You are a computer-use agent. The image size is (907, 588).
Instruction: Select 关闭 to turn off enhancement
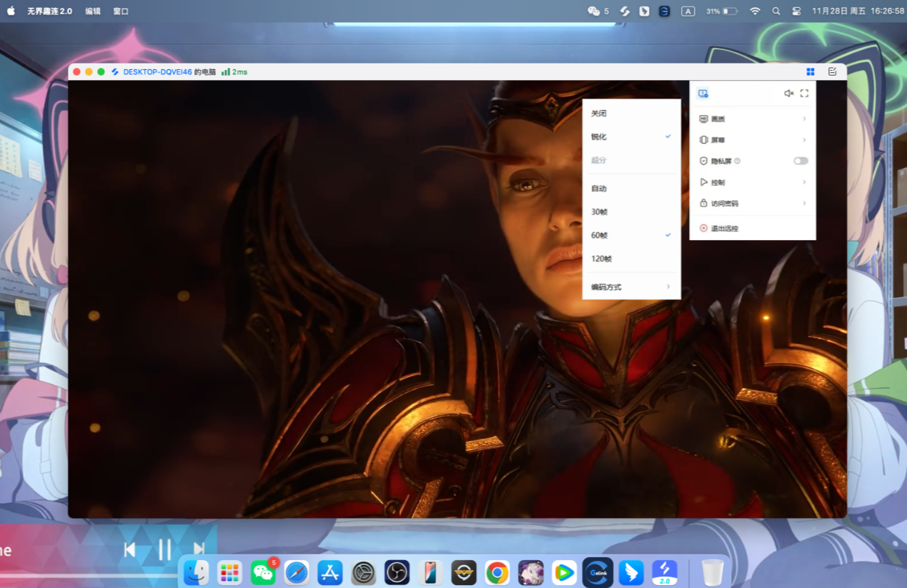599,114
